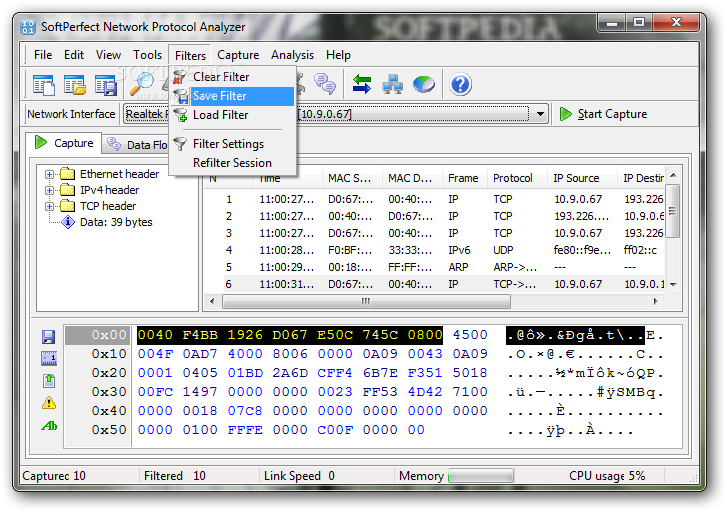Click the pie chart statistics icon

(x=424, y=84)
